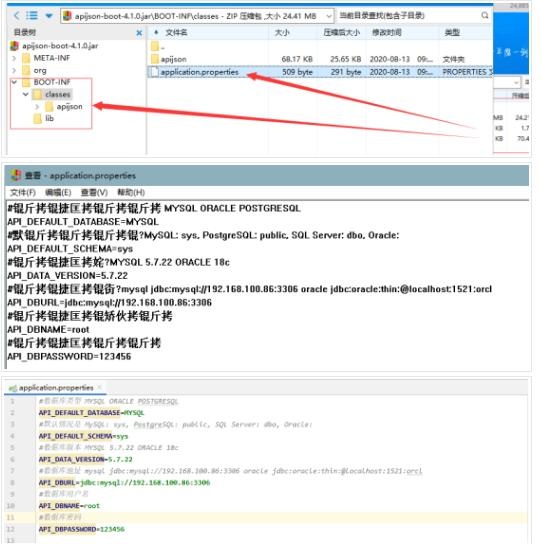
Task: Click the back navigation arrow in archive window
Action: (x=17, y=16)
